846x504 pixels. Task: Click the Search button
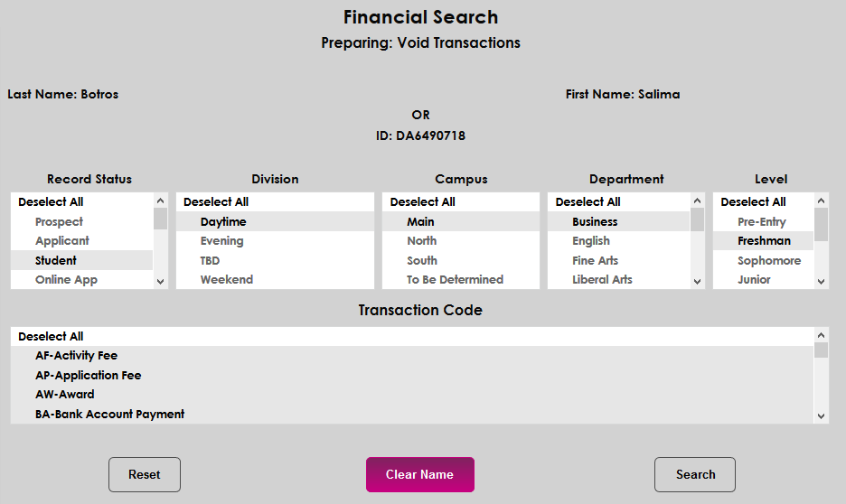point(694,474)
